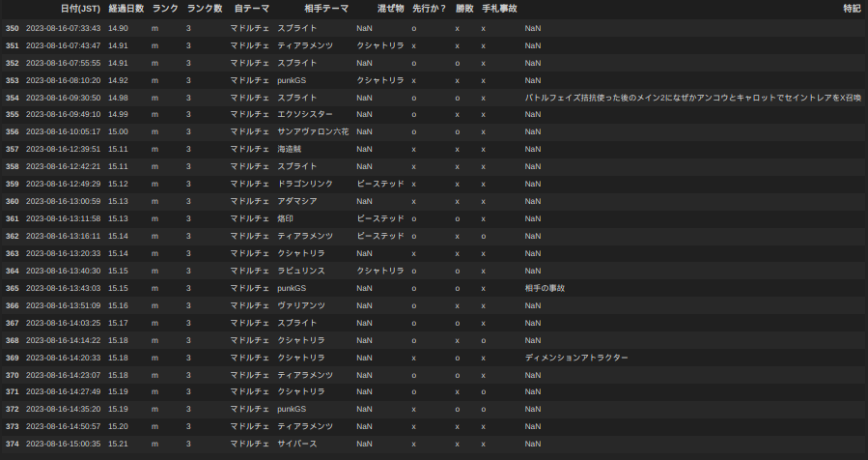Click the ランク数 column header
The width and height of the screenshot is (868, 460).
pyautogui.click(x=205, y=9)
